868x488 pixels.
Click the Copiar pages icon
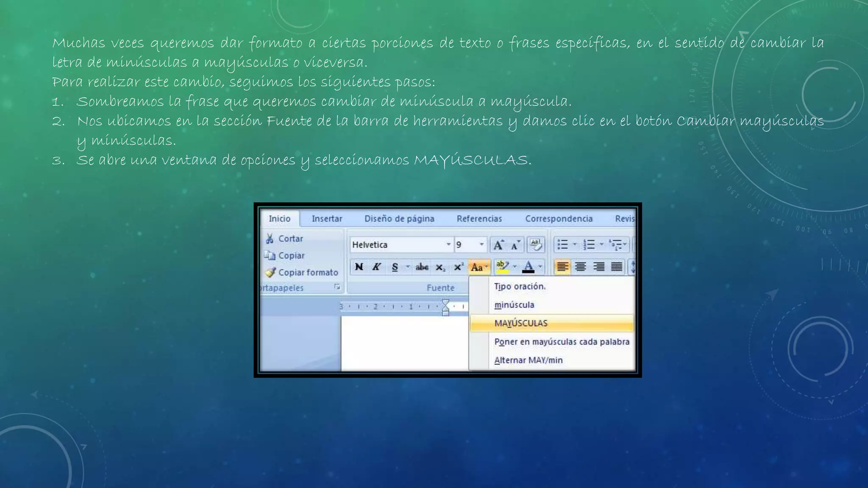[x=270, y=255]
